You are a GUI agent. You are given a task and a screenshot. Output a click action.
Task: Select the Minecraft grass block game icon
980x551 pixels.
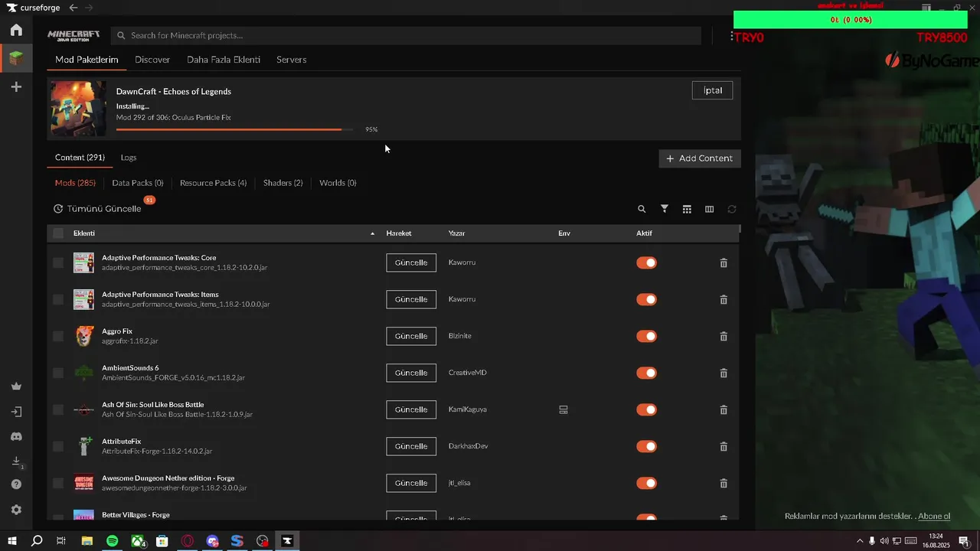(16, 57)
